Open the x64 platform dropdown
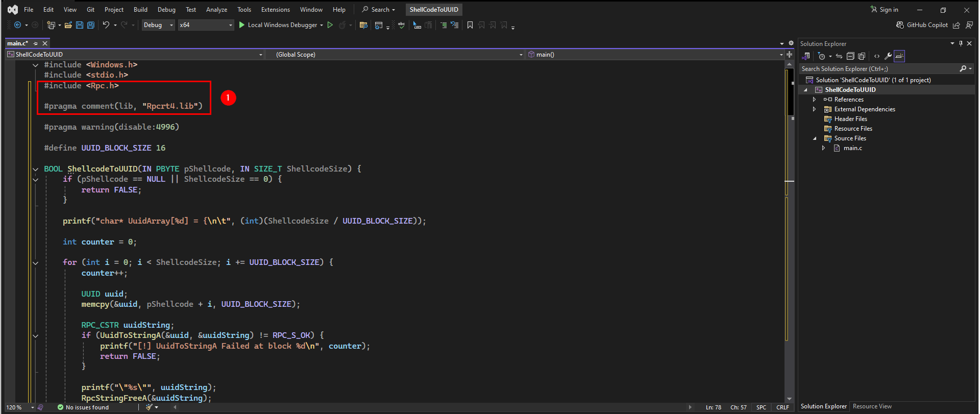Viewport: 980px width, 414px height. (206, 25)
